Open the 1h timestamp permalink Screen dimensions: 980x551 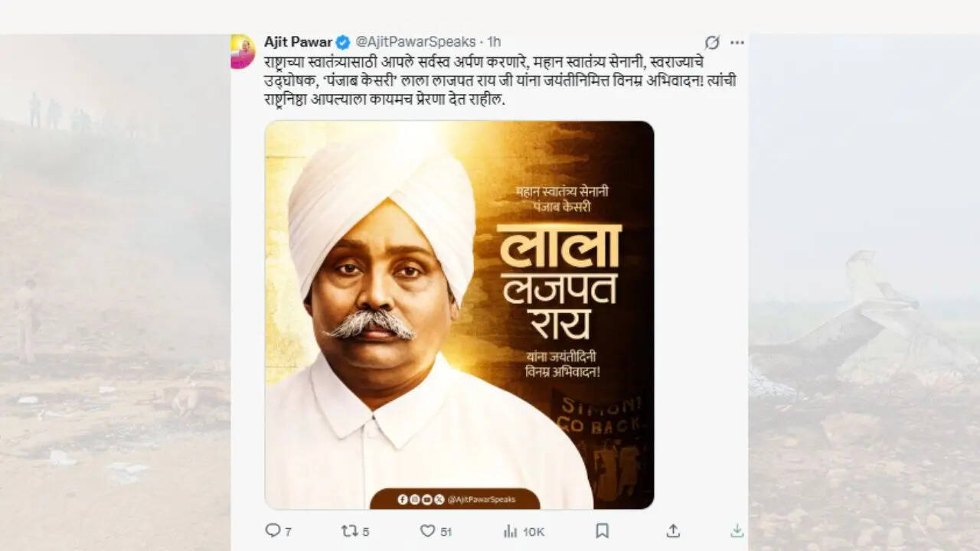494,41
